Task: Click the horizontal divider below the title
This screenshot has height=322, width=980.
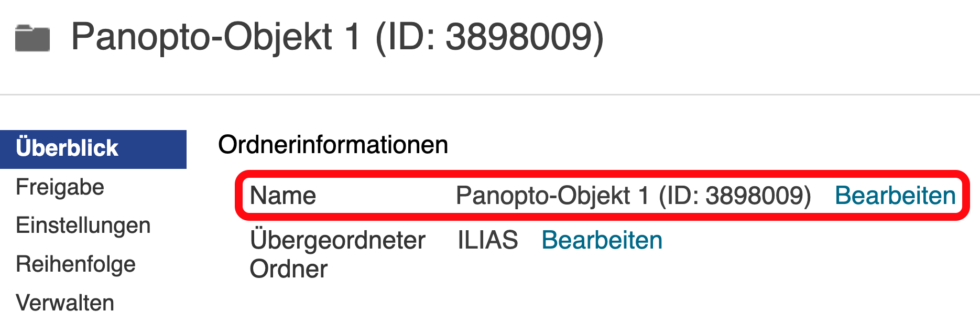Action: (x=490, y=95)
